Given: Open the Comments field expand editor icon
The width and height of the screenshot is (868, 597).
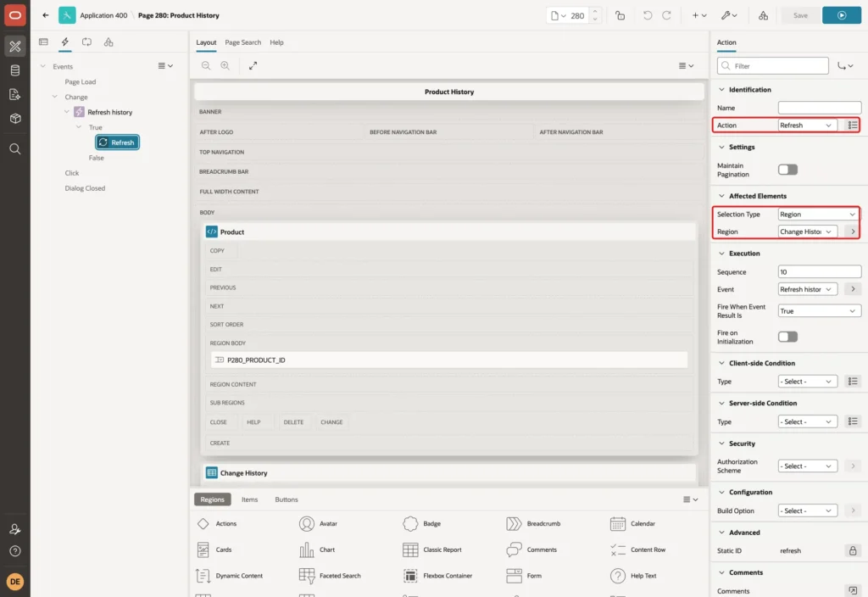Looking at the screenshot, I should click(853, 590).
